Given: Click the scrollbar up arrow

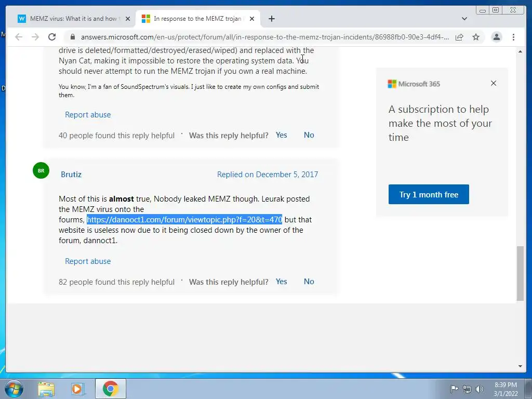Looking at the screenshot, I should click(x=520, y=51).
